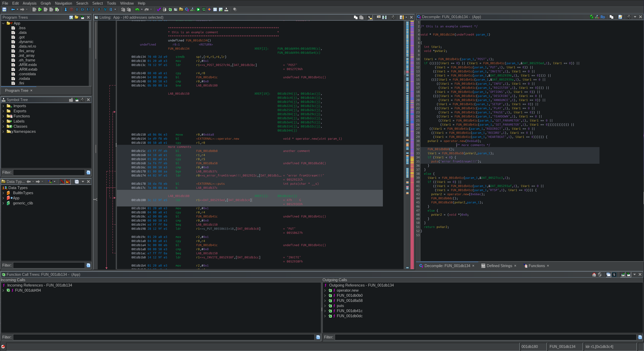The height and width of the screenshot is (351, 644).
Task: Click the Data Type Manager 'DT' icon
Action: tap(181, 9)
